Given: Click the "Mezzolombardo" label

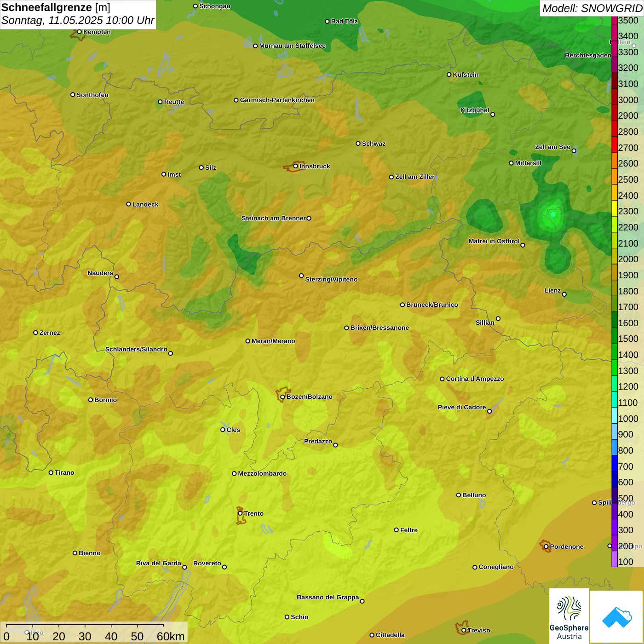Looking at the screenshot, I should click(x=262, y=473).
